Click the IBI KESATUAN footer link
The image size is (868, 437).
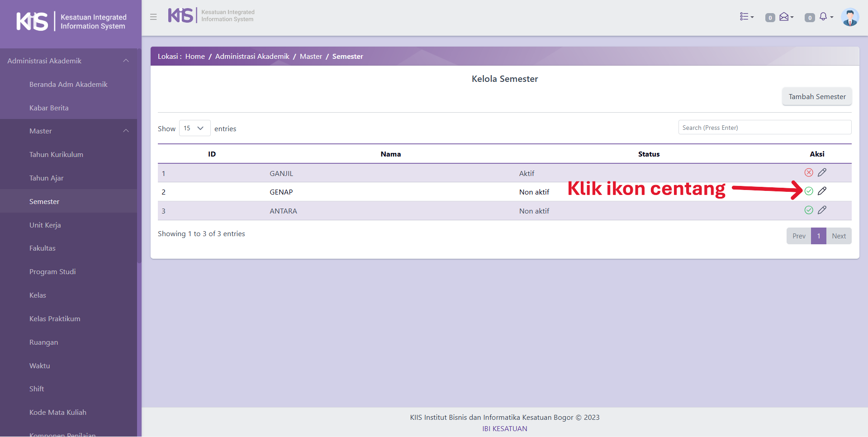(x=504, y=429)
